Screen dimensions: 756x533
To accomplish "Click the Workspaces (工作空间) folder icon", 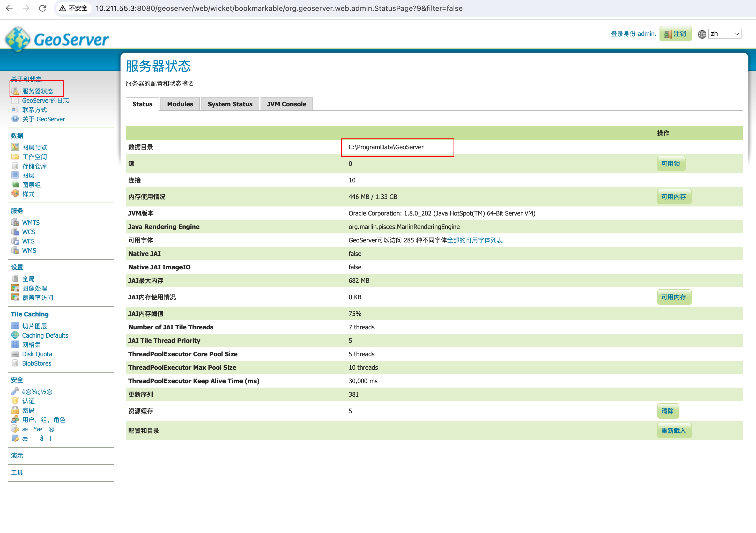I will pos(15,157).
